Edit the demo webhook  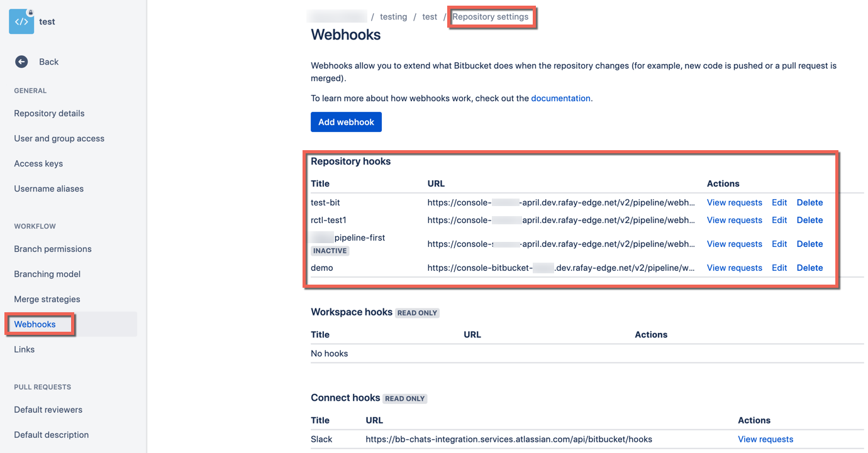pyautogui.click(x=779, y=268)
